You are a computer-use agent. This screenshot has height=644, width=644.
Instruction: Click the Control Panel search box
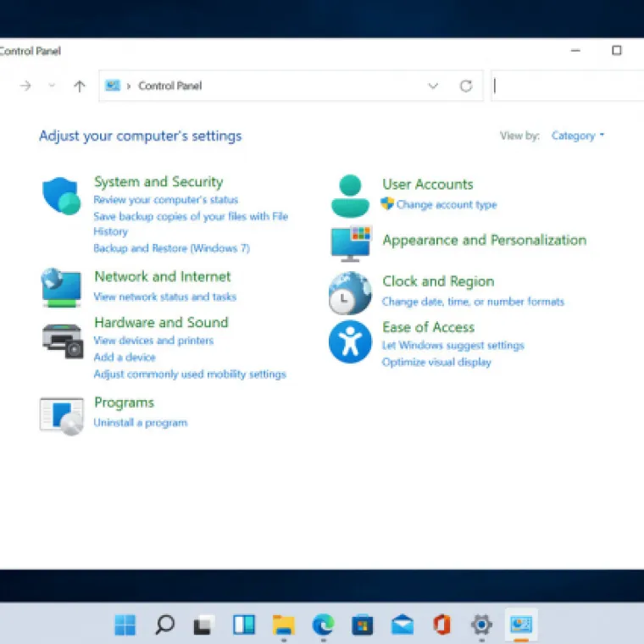pyautogui.click(x=568, y=86)
